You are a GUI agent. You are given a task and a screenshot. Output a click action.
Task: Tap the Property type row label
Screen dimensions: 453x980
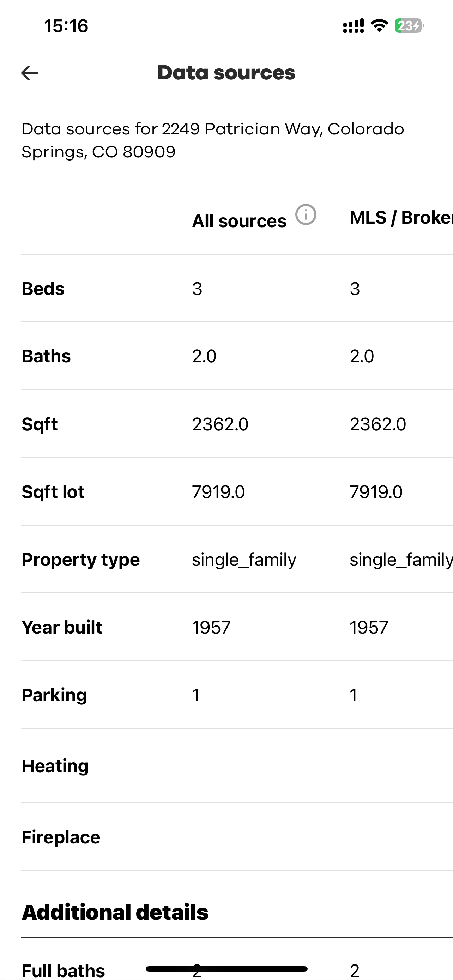click(x=81, y=560)
